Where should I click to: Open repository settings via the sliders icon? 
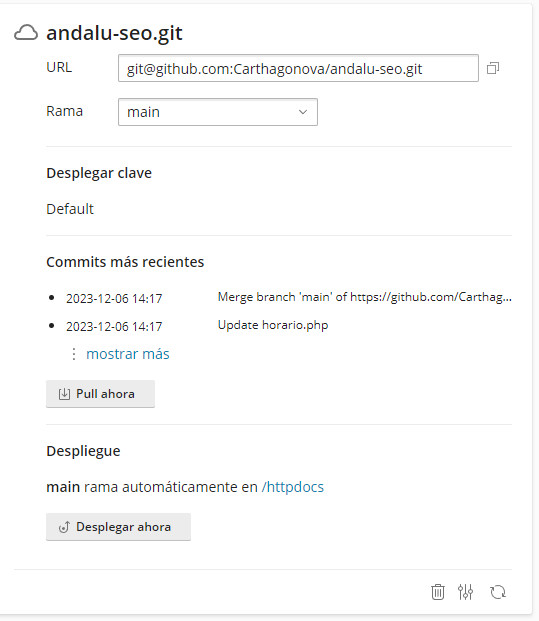465,592
